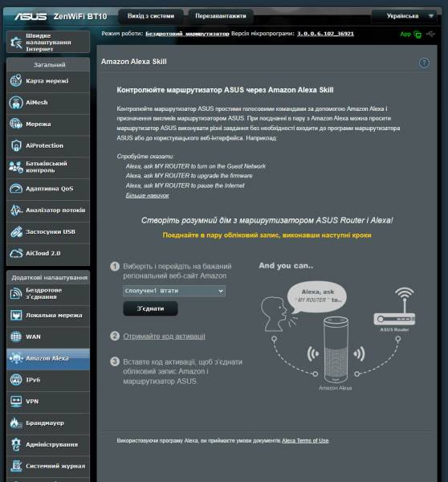Click the ASUS Router illustration
The height and width of the screenshot is (482, 448).
394,307
